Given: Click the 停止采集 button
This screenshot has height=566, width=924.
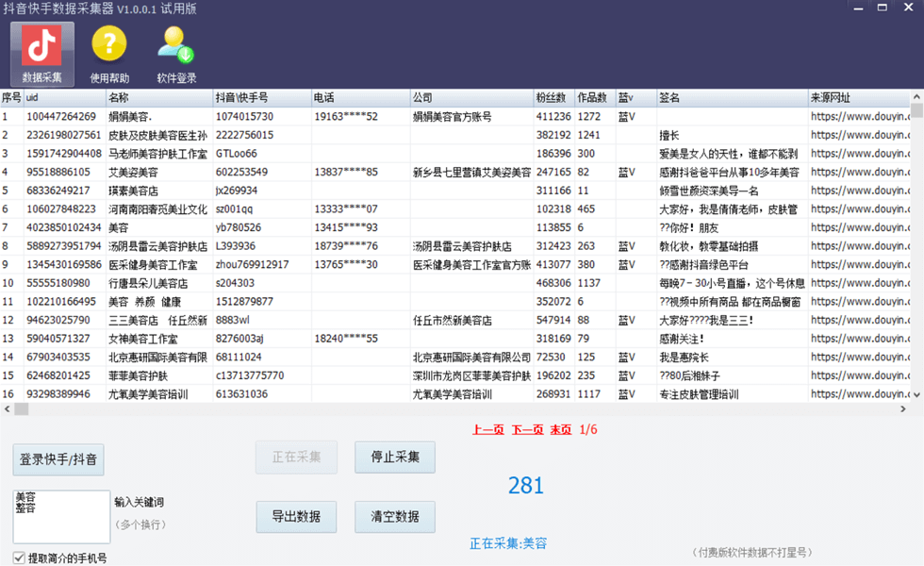Looking at the screenshot, I should point(395,457).
